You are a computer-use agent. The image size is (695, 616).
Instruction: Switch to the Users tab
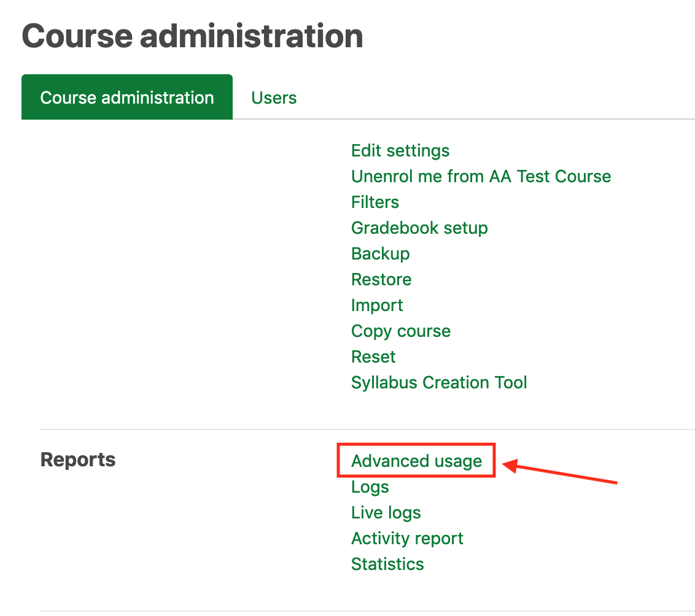[x=274, y=98]
